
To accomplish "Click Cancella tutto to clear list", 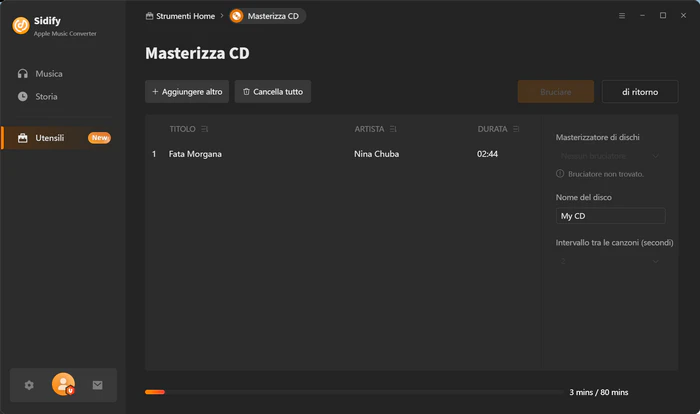I will (273, 92).
